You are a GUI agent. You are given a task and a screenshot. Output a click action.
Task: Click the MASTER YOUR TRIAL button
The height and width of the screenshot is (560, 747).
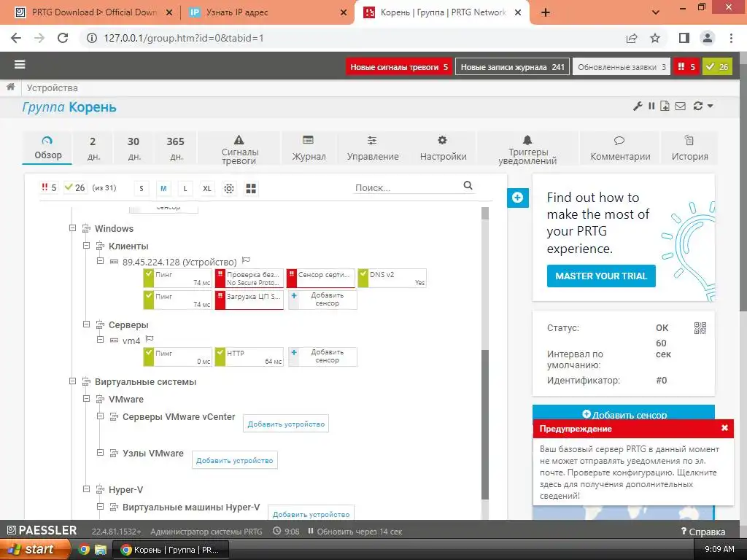(x=601, y=276)
